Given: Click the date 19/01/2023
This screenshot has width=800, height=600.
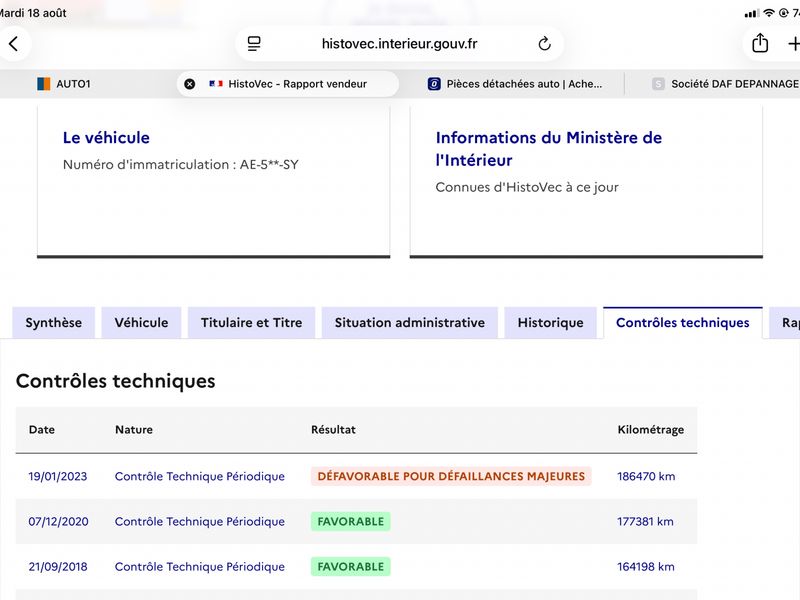Looking at the screenshot, I should click(58, 477).
